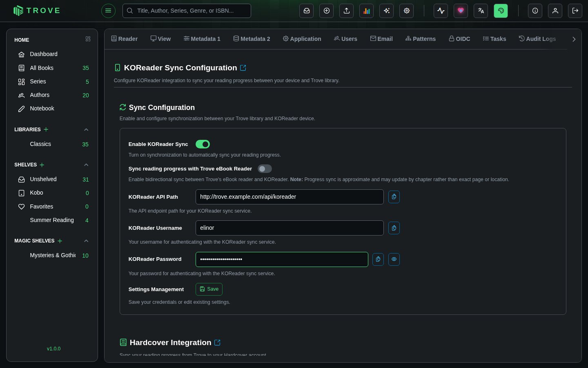Open the inbox icon in top toolbar
Viewport: 588px width, 368px height.
pyautogui.click(x=306, y=11)
